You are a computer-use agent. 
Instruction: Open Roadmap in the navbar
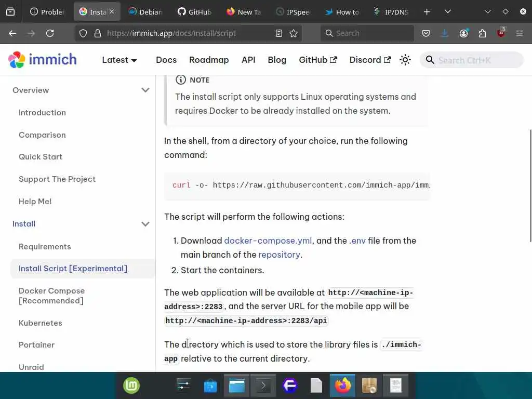click(209, 60)
